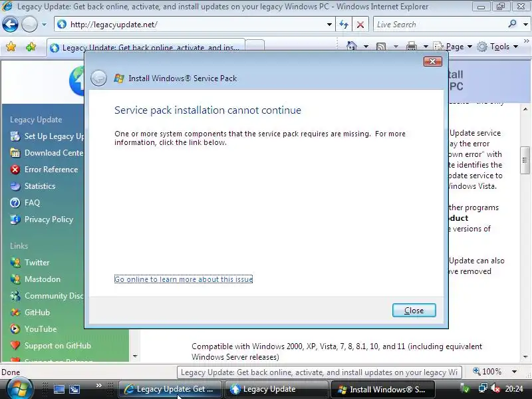Expand the address bar history dropdown
This screenshot has width=532, height=399.
tap(329, 25)
